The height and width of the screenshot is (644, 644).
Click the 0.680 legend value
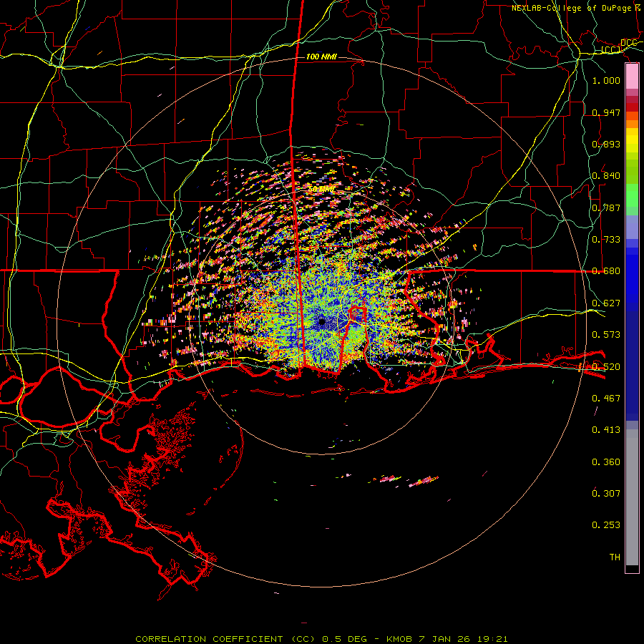(606, 271)
